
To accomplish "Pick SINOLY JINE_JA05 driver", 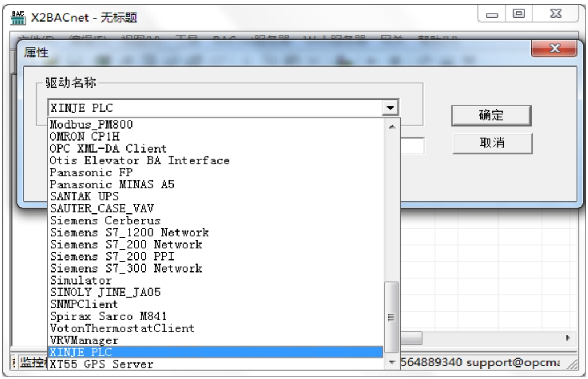I will coord(216,292).
